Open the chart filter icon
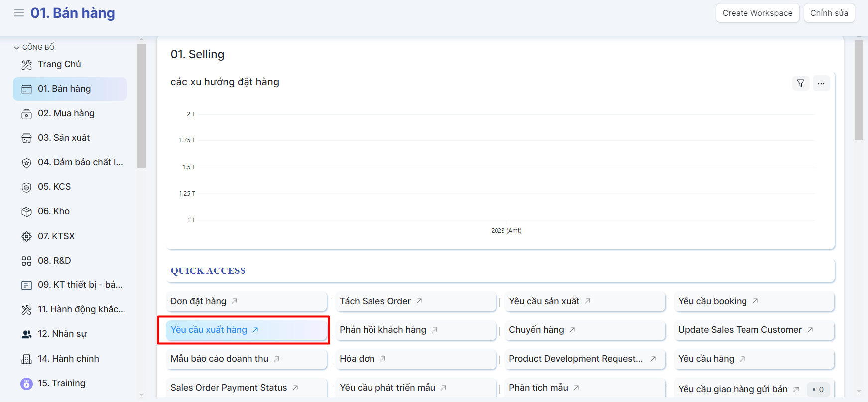 pyautogui.click(x=800, y=83)
